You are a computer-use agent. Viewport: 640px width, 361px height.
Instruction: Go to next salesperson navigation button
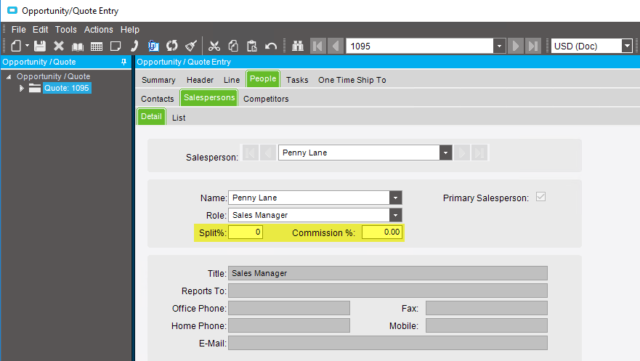[x=462, y=153]
